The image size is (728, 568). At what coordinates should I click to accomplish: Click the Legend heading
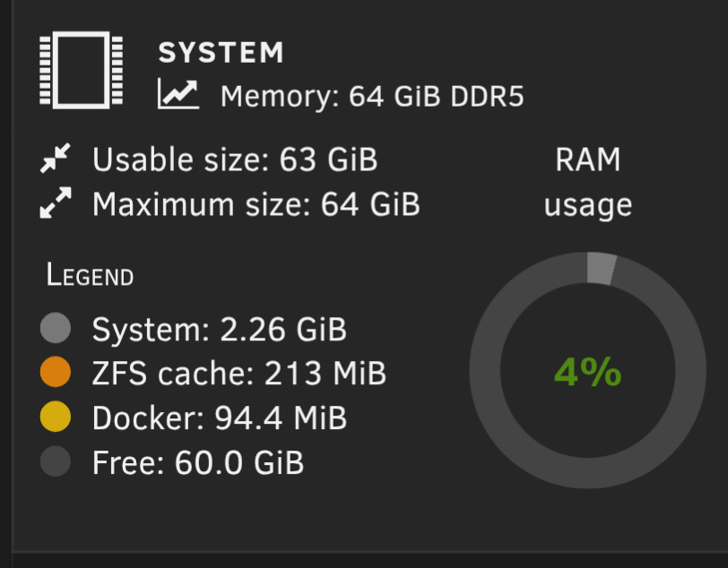pyautogui.click(x=90, y=276)
